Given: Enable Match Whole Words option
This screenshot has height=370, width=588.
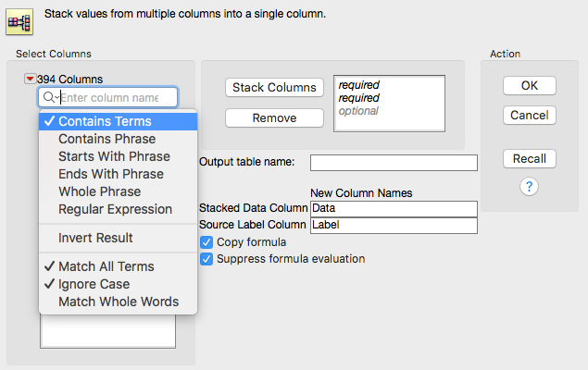Looking at the screenshot, I should click(x=119, y=302).
